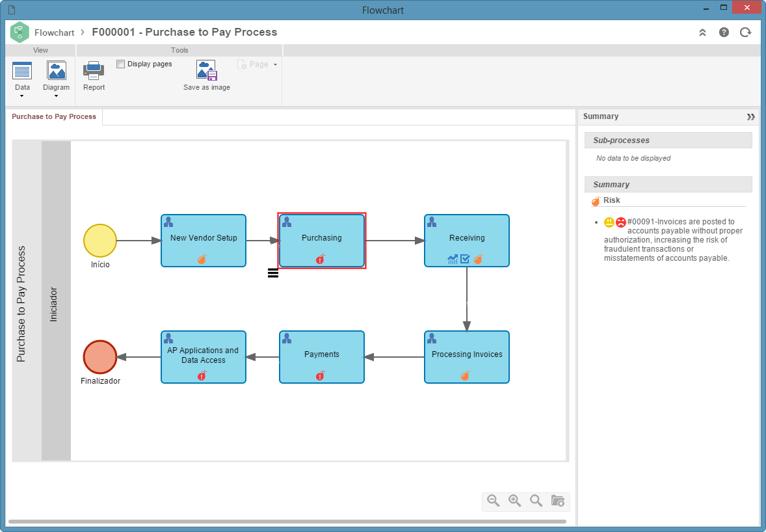This screenshot has height=532, width=766.
Task: Collapse the Summary panel with double chevron
Action: tap(751, 117)
